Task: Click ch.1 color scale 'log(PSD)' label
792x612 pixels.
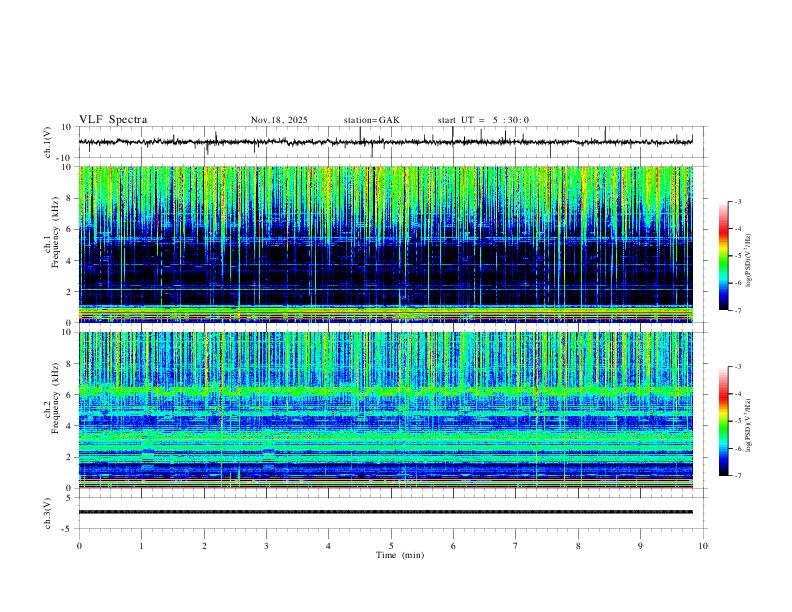Action: (749, 260)
